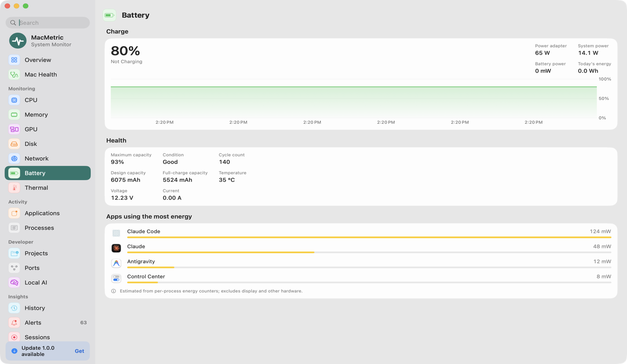Screen dimensions: 627x364
Task: Open the CPU monitoring icon
Action: [x=14, y=100]
